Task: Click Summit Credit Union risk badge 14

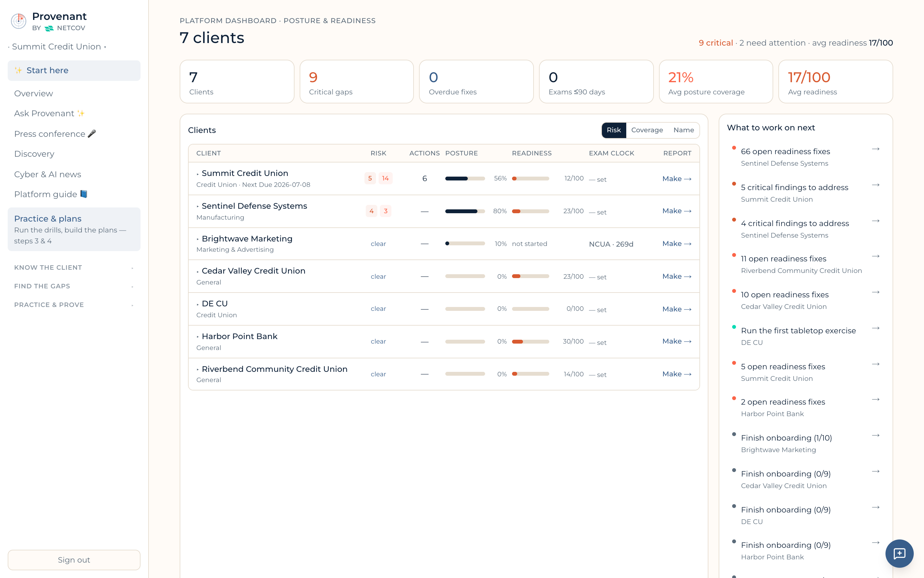Action: coord(385,178)
